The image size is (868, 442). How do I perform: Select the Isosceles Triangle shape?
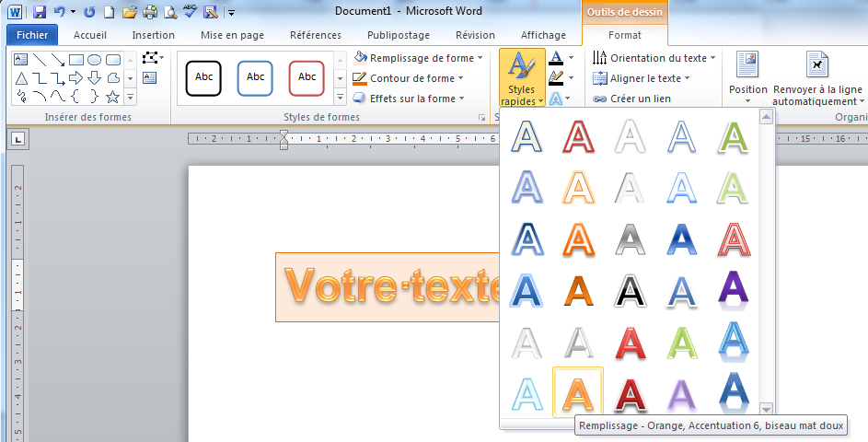[20, 78]
